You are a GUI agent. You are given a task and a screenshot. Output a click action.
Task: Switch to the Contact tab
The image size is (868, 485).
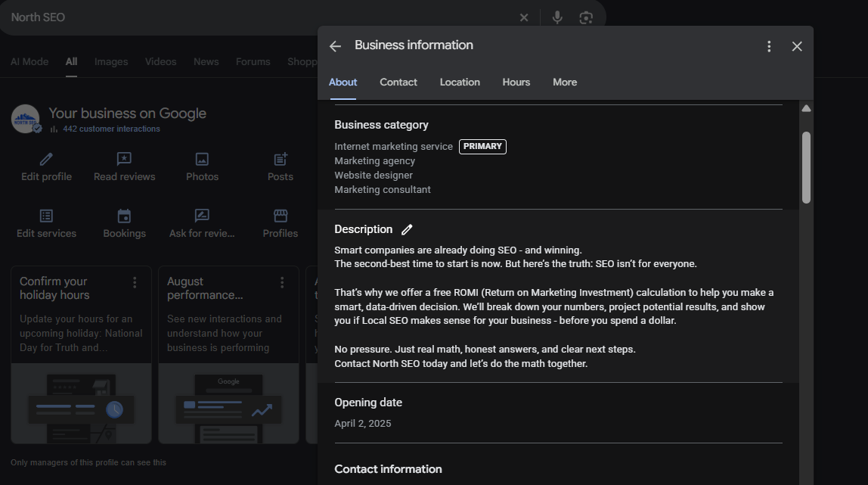(398, 82)
